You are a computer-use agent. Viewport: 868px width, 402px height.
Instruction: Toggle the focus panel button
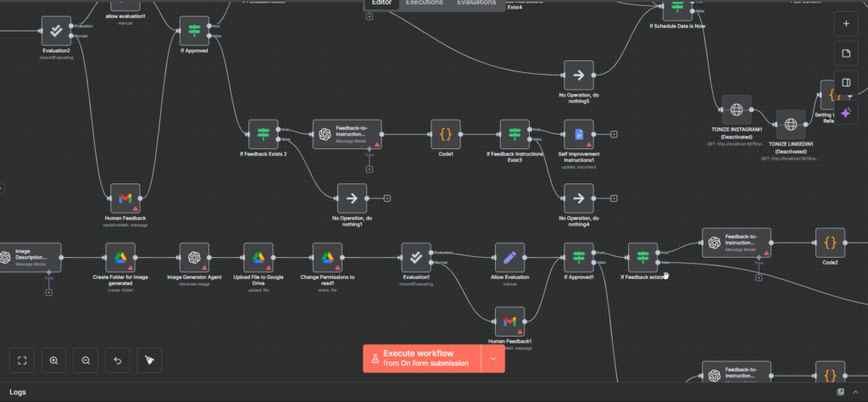(x=846, y=82)
